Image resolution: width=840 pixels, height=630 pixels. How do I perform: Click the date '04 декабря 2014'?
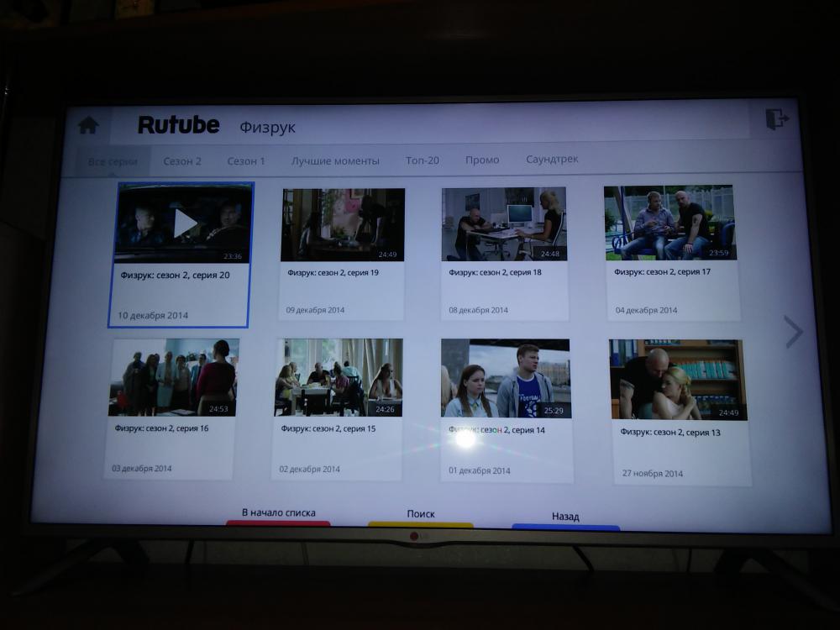click(646, 310)
